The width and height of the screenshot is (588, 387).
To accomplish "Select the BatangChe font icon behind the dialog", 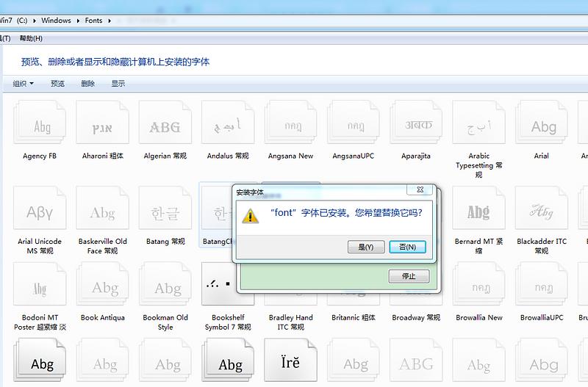I will click(216, 208).
